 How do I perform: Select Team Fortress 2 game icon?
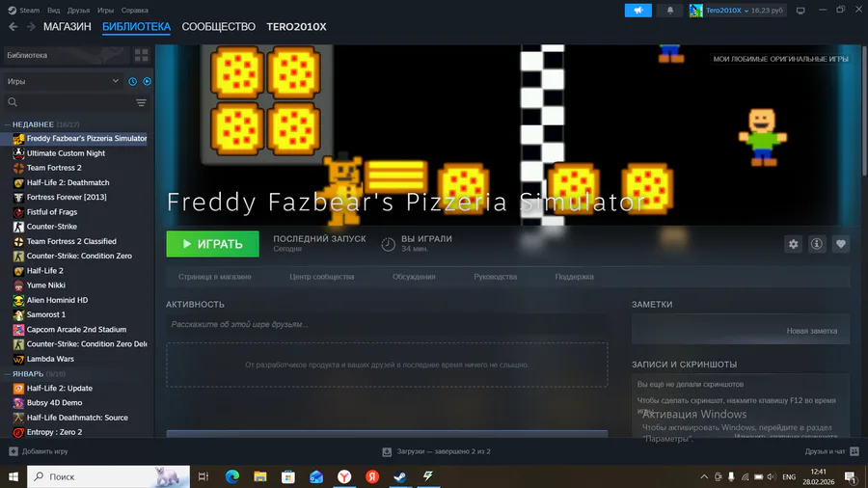(x=19, y=168)
